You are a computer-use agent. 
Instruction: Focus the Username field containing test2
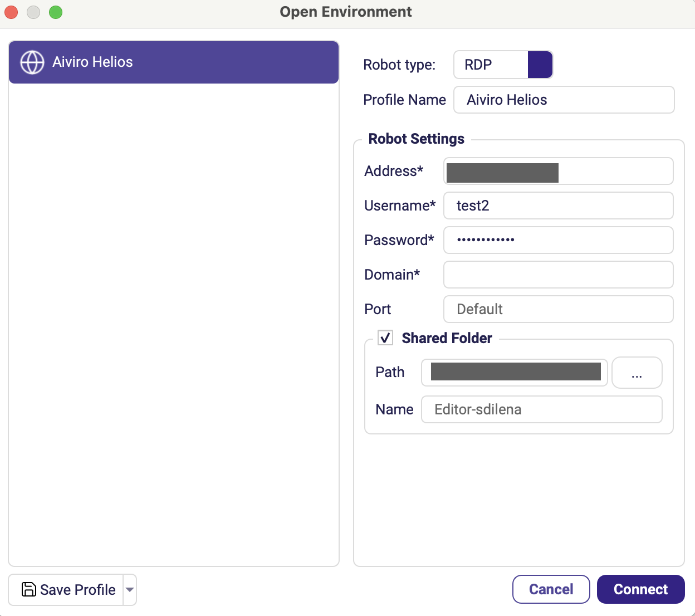pos(559,206)
